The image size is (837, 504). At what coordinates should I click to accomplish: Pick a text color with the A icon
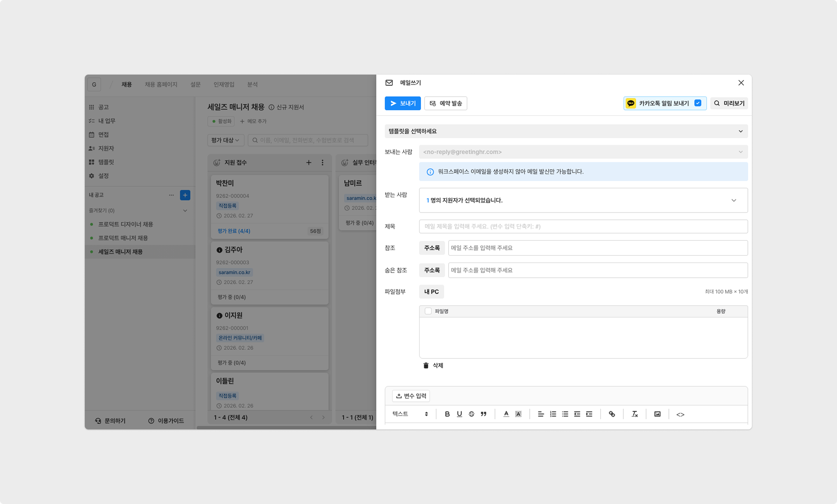(506, 414)
